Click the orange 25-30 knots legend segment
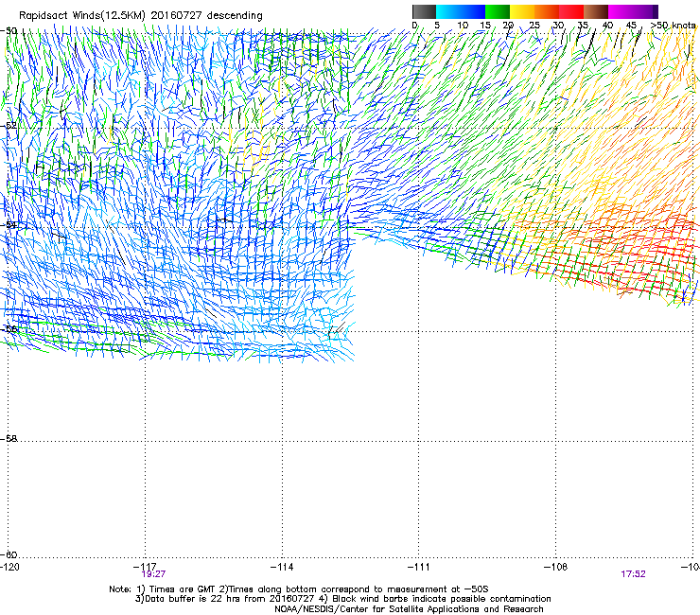The image size is (700, 615). click(x=547, y=11)
